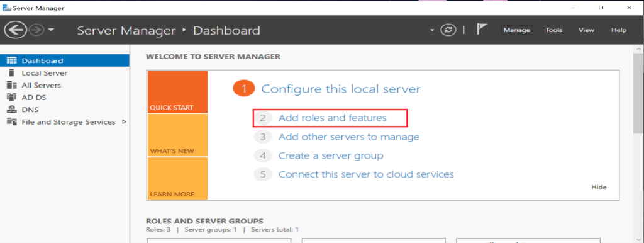Open the View menu
This screenshot has height=243, width=644.
[x=586, y=30]
